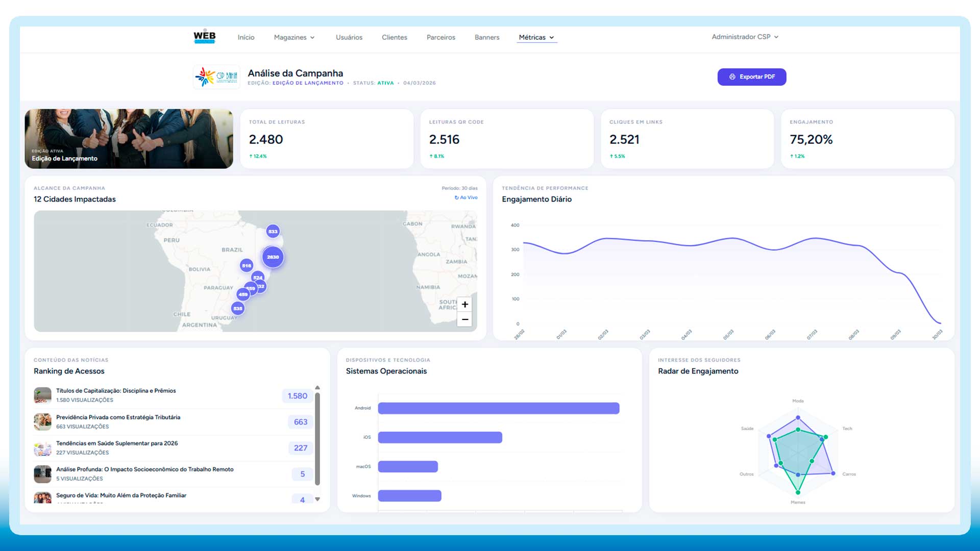Click the Edição de Lançamento banner thumbnail
The height and width of the screenshot is (551, 980).
129,139
